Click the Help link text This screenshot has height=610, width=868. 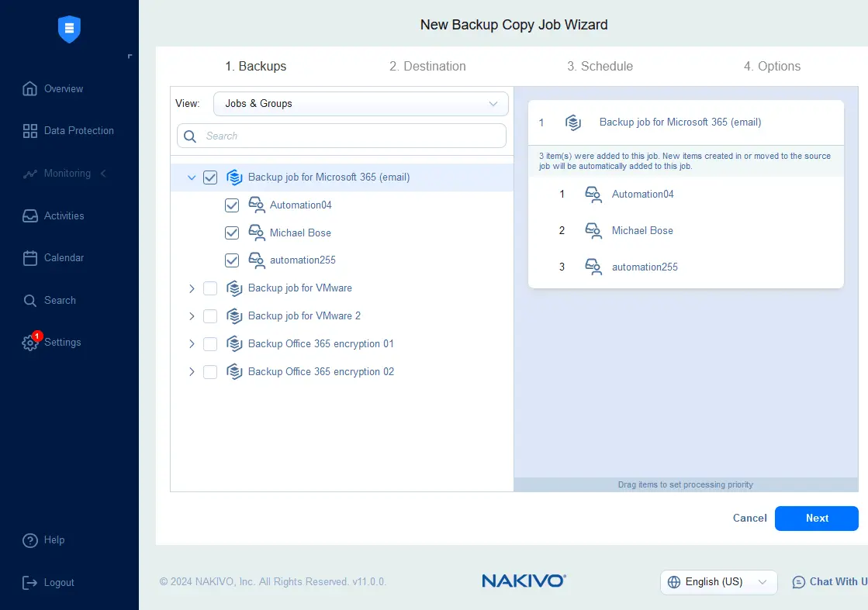tap(54, 540)
